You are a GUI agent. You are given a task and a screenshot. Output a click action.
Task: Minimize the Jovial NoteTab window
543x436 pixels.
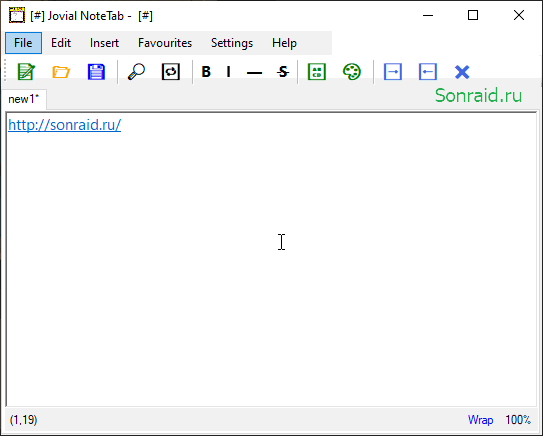(428, 15)
